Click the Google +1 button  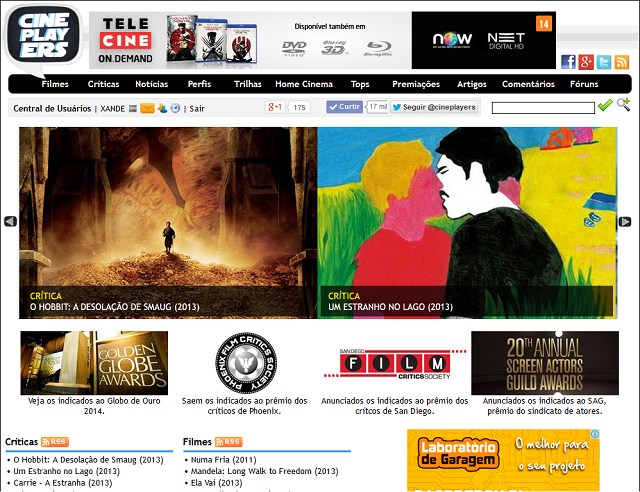pos(275,107)
